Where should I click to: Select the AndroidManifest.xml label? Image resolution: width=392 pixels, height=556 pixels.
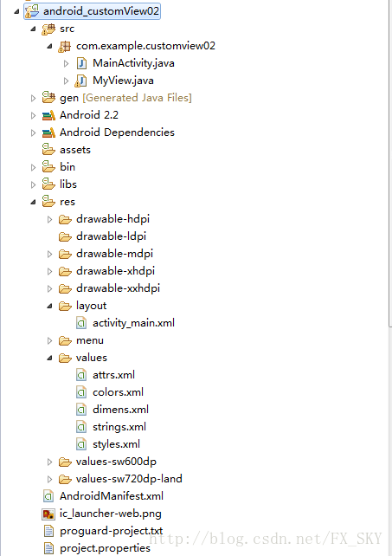[112, 496]
